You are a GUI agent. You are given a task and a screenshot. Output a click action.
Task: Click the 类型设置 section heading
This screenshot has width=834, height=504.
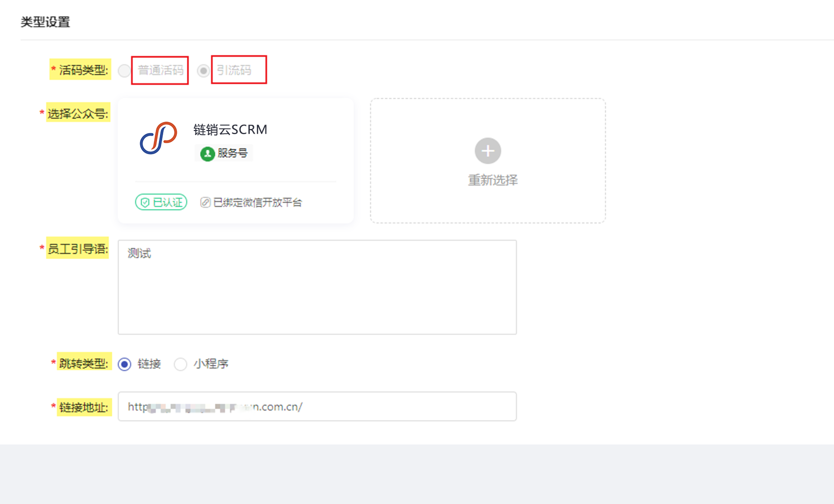click(45, 22)
